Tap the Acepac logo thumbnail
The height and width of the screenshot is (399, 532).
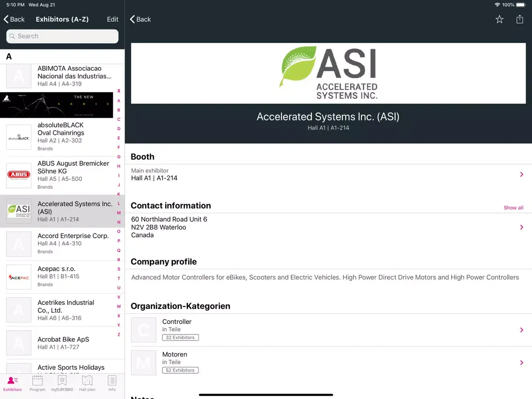click(x=19, y=277)
